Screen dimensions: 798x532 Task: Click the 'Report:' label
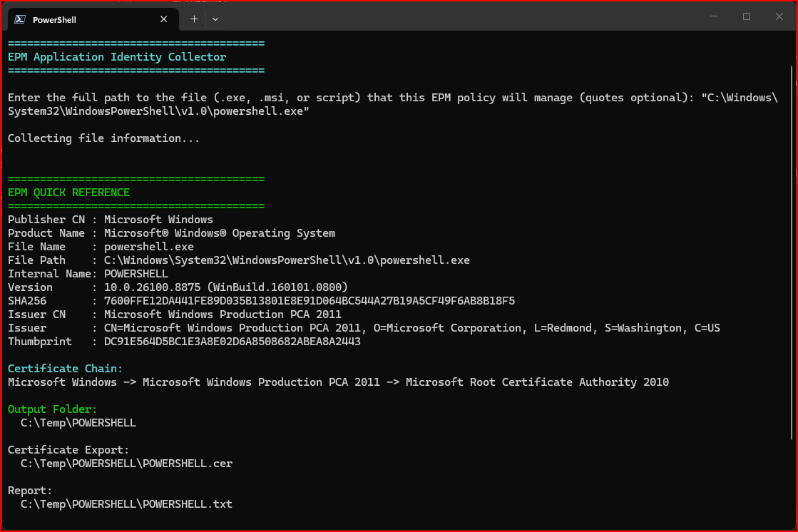[x=29, y=491]
